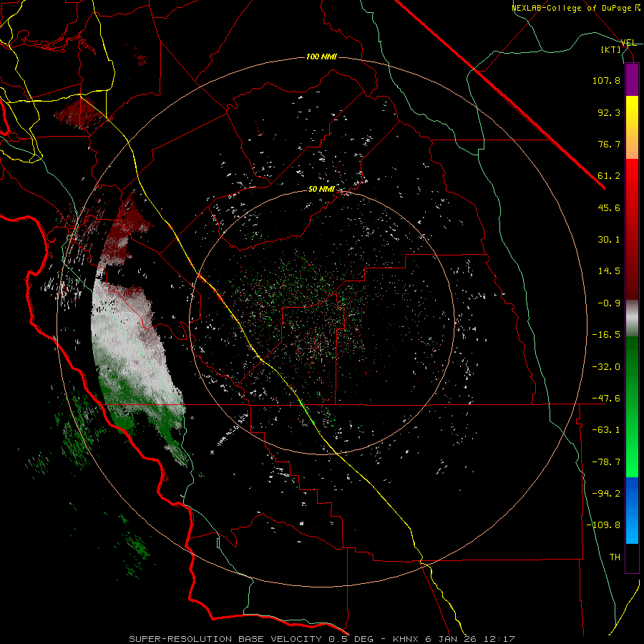Click the -16.5 scale value

(x=606, y=335)
